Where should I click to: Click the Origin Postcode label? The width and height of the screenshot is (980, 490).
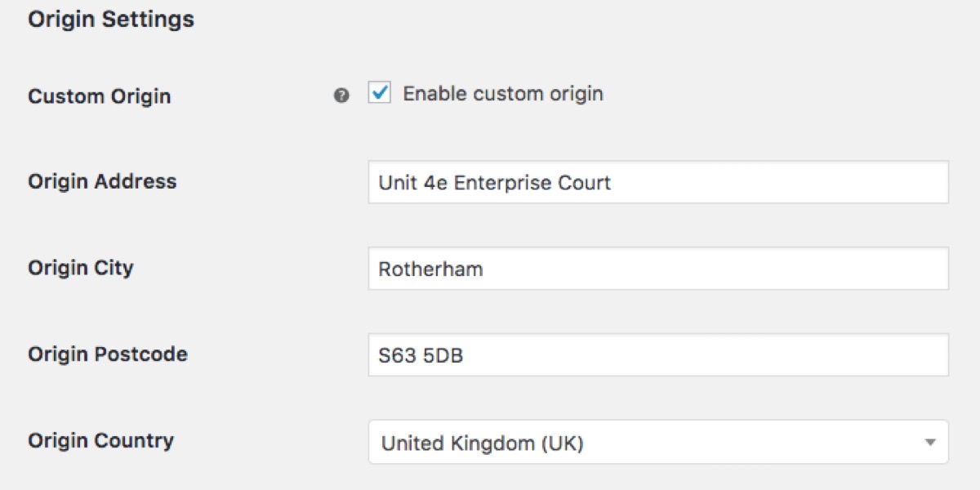[x=108, y=354]
